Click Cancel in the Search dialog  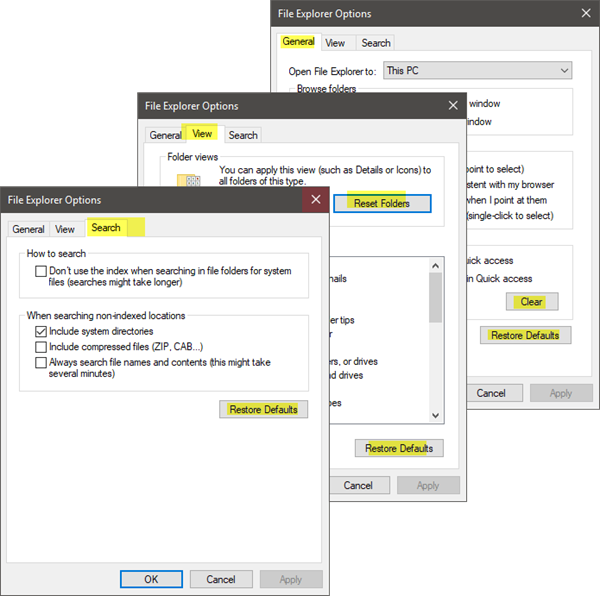[221, 579]
